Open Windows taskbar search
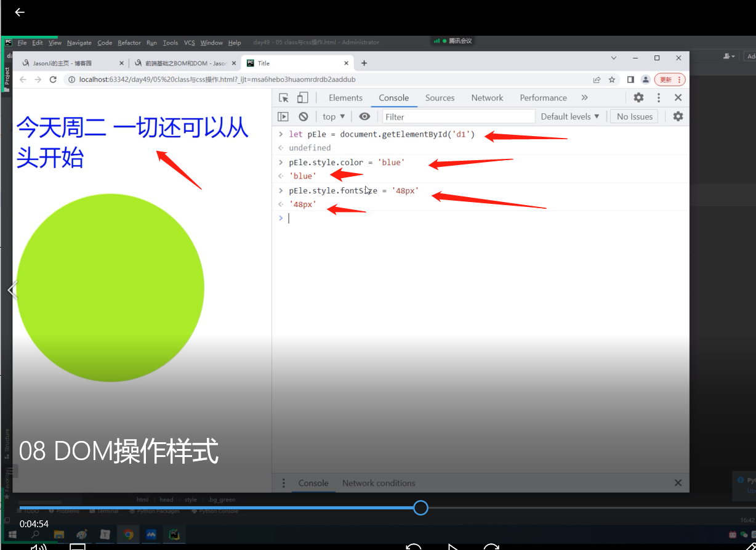The width and height of the screenshot is (756, 550). click(35, 535)
